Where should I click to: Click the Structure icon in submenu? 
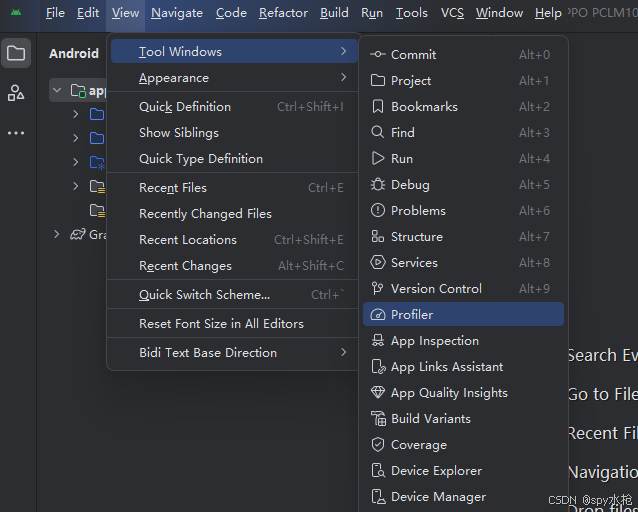(x=378, y=236)
